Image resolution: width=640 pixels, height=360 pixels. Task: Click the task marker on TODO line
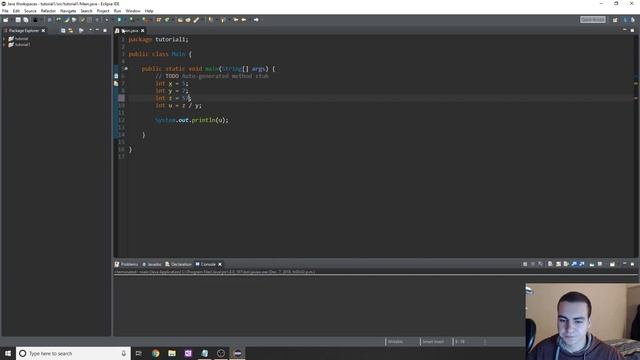tap(116, 76)
